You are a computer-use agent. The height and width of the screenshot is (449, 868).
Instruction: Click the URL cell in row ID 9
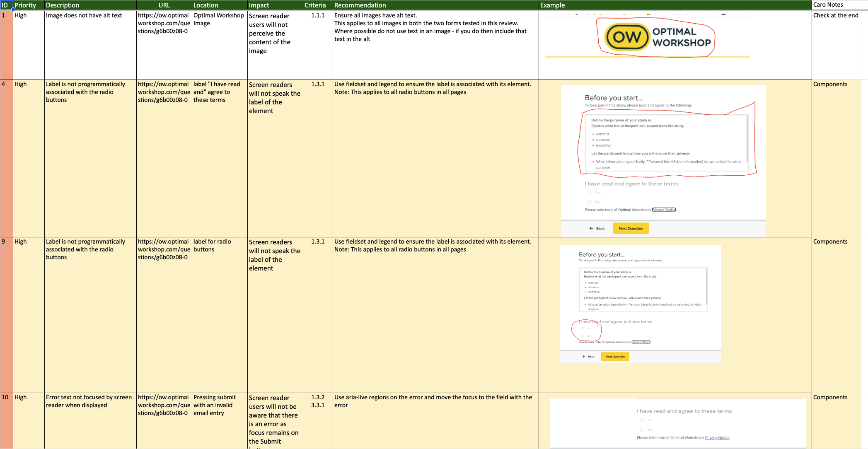click(164, 315)
